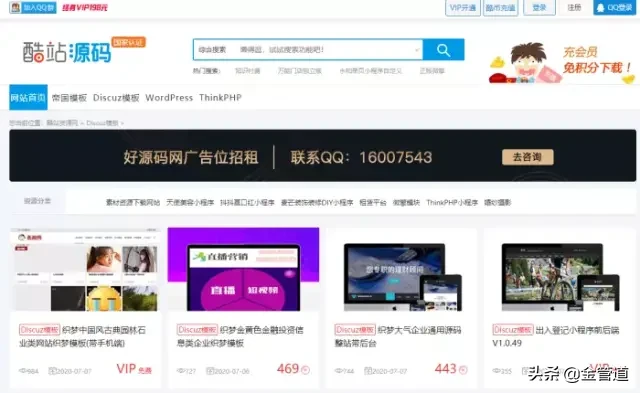
Task: Click the Discuz模板 tag on 织梦中国风 card
Action: click(x=40, y=330)
